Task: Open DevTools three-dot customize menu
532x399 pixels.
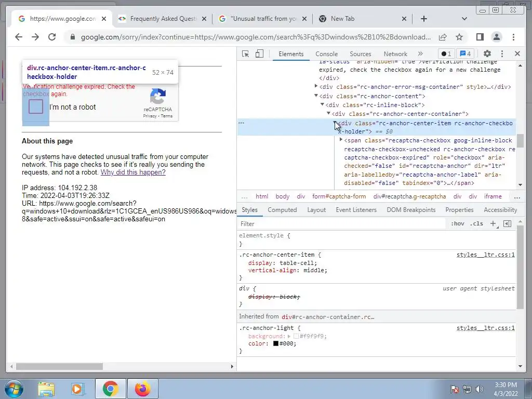Action: pos(502,54)
